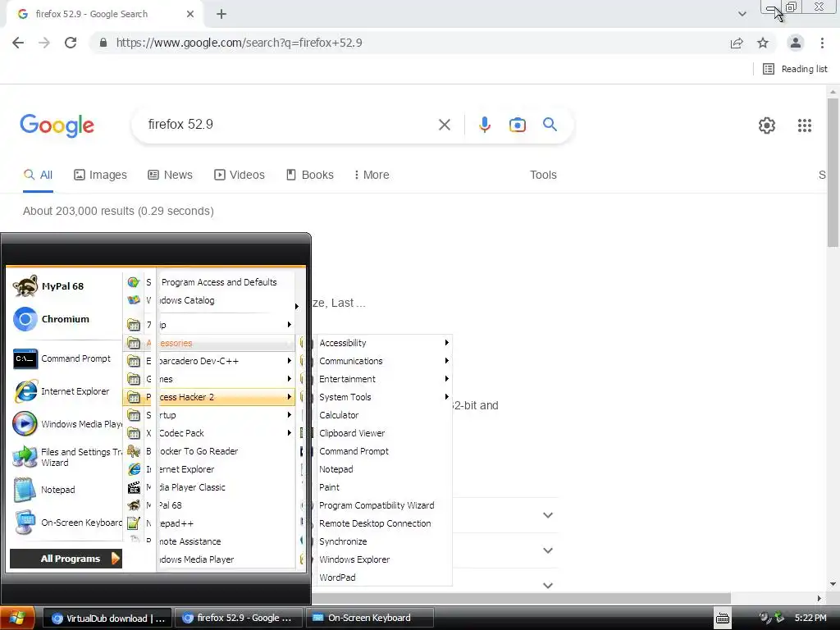This screenshot has width=840, height=630.
Task: Open the search Tools options
Action: click(x=543, y=175)
